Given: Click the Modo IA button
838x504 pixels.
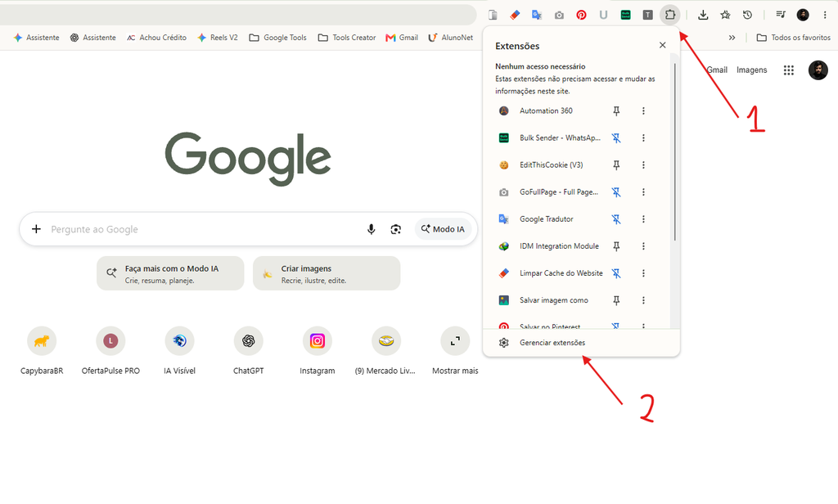Looking at the screenshot, I should 443,229.
